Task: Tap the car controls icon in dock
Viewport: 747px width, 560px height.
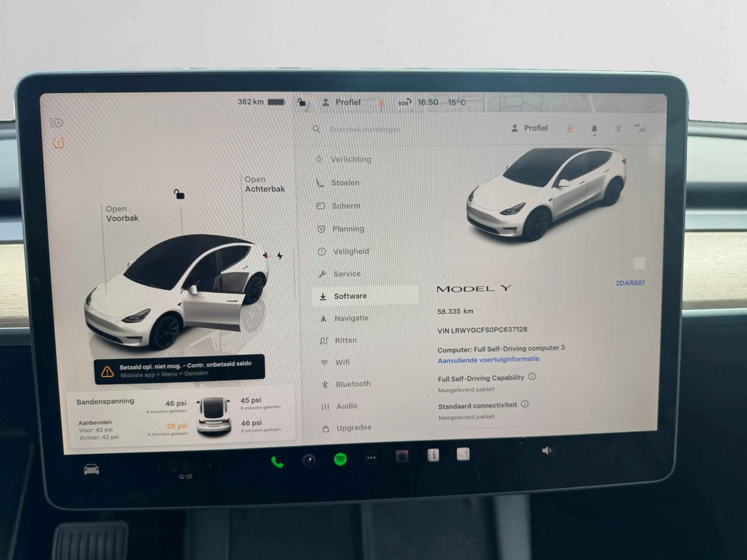Action: [x=91, y=469]
